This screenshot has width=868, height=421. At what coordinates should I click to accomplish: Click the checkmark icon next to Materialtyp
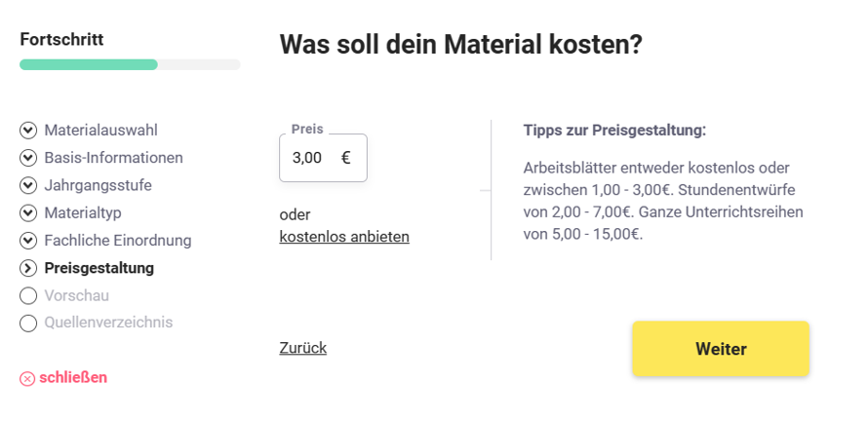coord(28,213)
